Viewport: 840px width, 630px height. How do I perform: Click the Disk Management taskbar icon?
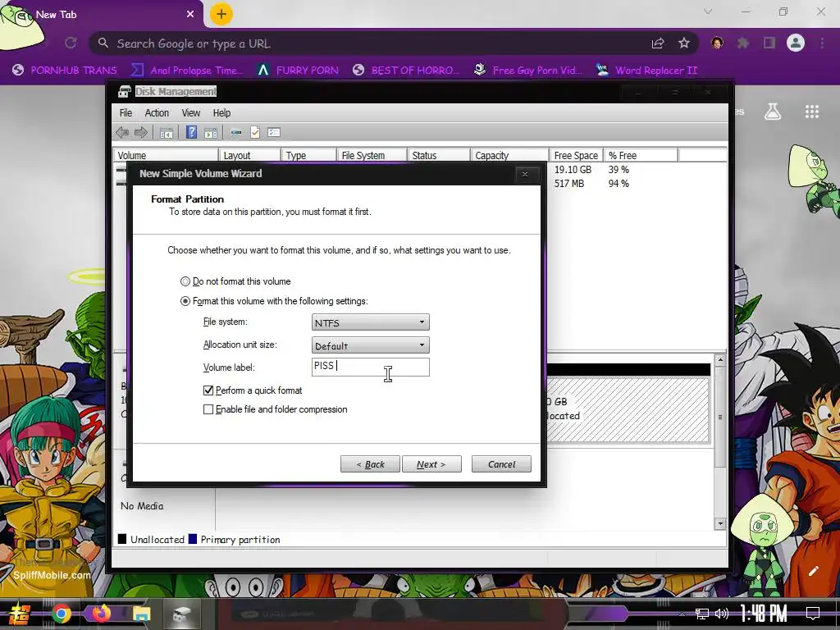pyautogui.click(x=181, y=615)
